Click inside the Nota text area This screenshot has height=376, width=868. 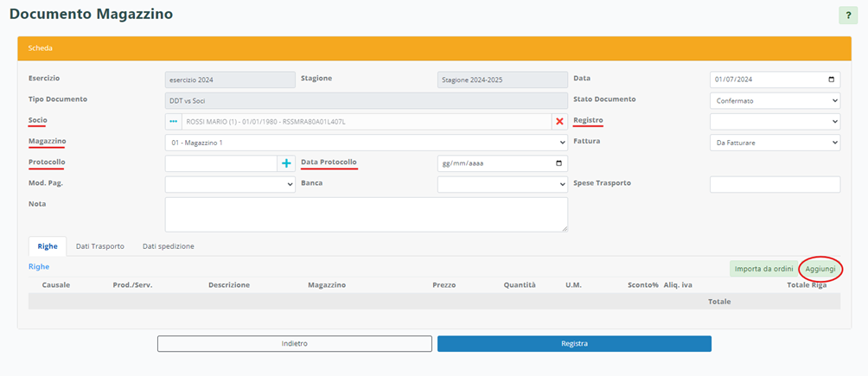(366, 214)
